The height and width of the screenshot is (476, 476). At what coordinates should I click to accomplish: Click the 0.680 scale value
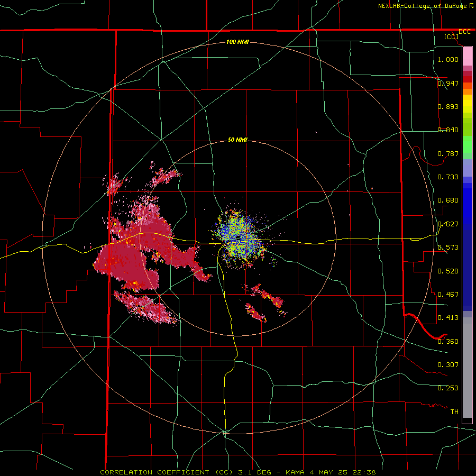pos(448,200)
